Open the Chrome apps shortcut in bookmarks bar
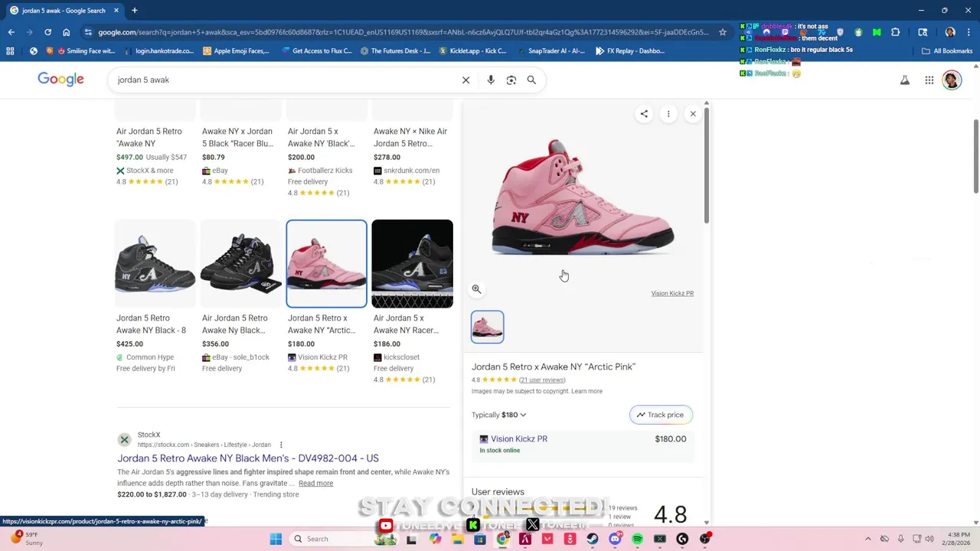Screen dimensions: 980x551 coord(10,51)
